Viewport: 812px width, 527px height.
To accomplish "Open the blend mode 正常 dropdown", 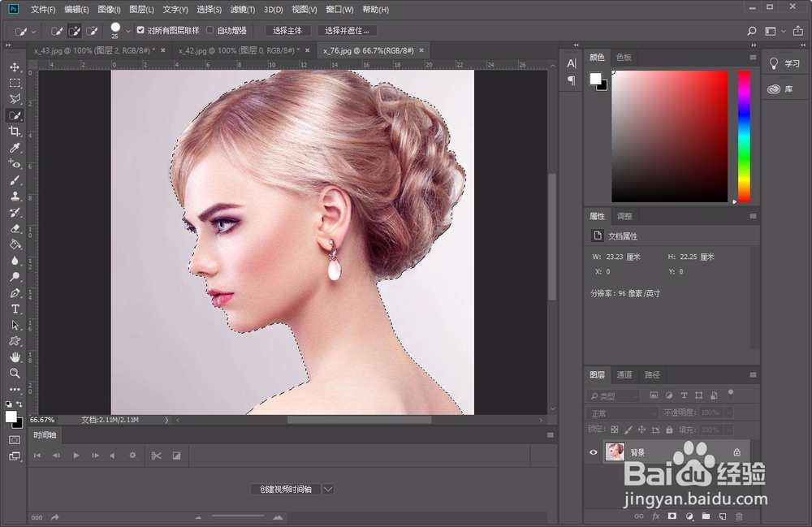I will (x=622, y=413).
